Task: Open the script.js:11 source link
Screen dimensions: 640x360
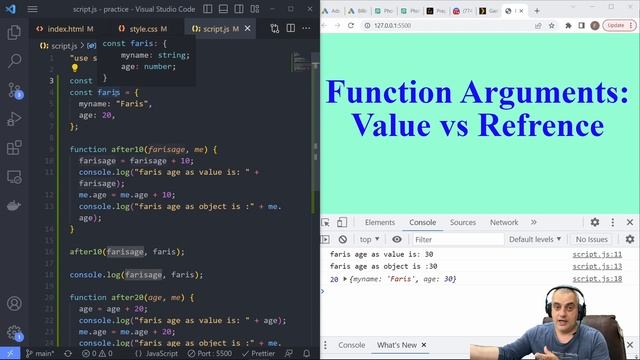Action: 597,254
